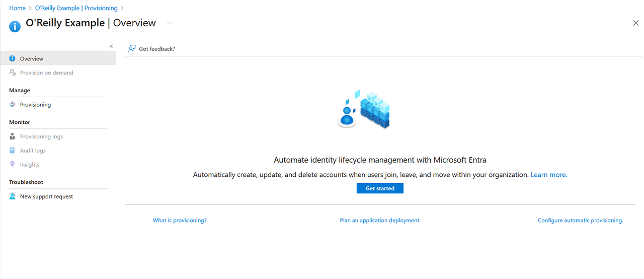Screen dimensions: 644x279
Task: Click the O'Reilly Example | Overview title
Action: (x=91, y=23)
